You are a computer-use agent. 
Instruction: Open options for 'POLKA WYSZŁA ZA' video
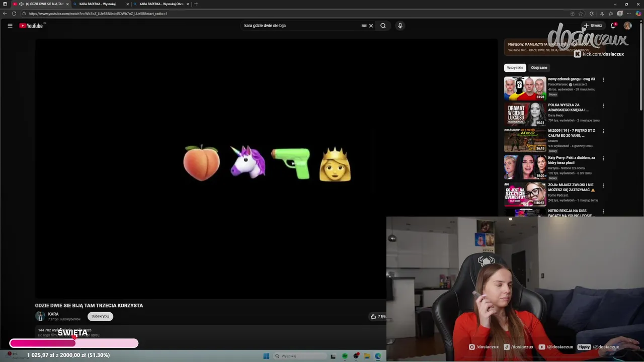pyautogui.click(x=603, y=106)
